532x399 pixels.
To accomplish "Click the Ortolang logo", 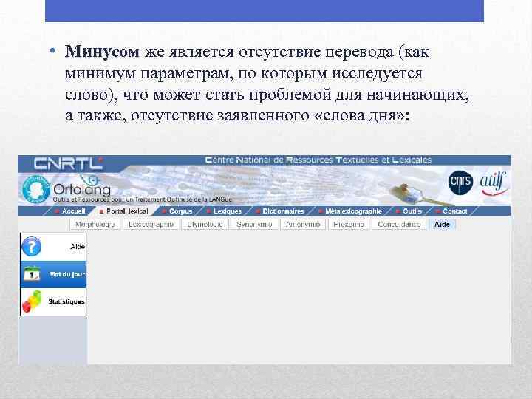I will coord(66,188).
